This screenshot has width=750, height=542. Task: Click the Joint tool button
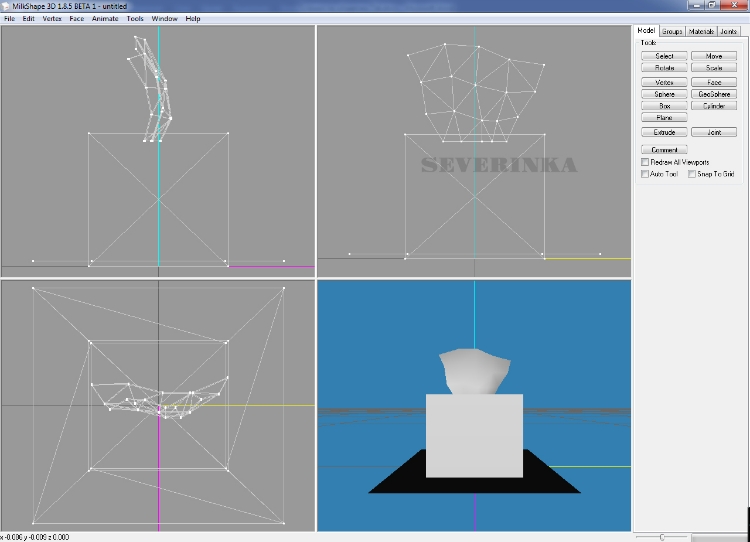713,132
